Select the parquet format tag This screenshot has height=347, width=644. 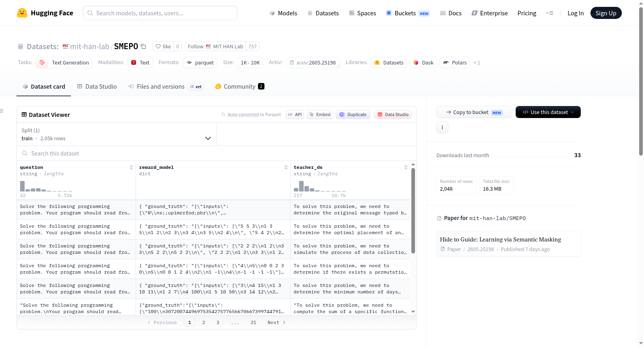(x=200, y=62)
